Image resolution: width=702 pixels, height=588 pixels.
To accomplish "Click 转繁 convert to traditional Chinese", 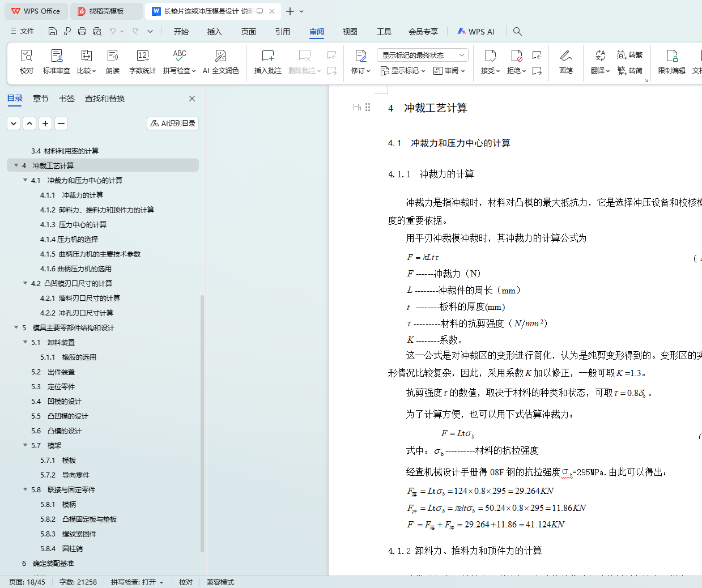I will tap(630, 55).
